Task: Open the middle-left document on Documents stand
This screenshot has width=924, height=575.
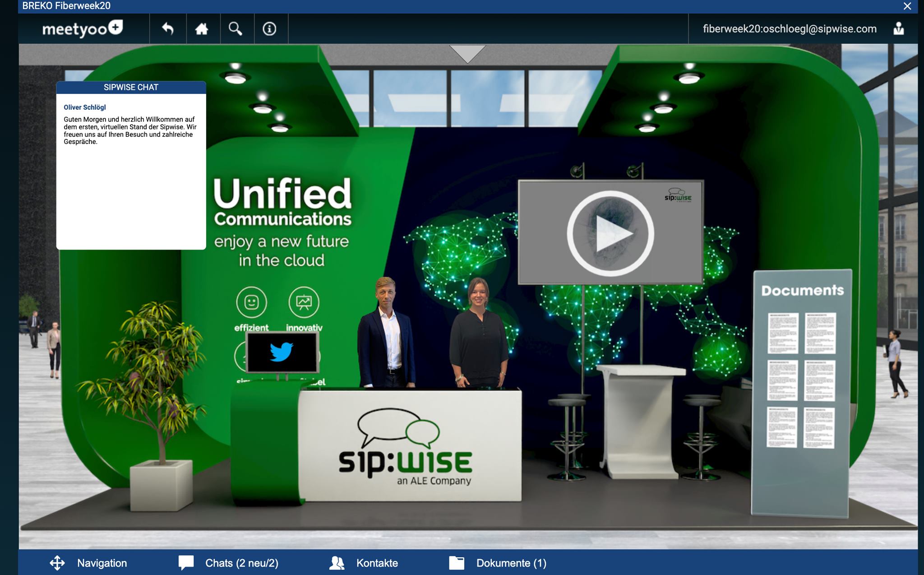Action: (782, 380)
